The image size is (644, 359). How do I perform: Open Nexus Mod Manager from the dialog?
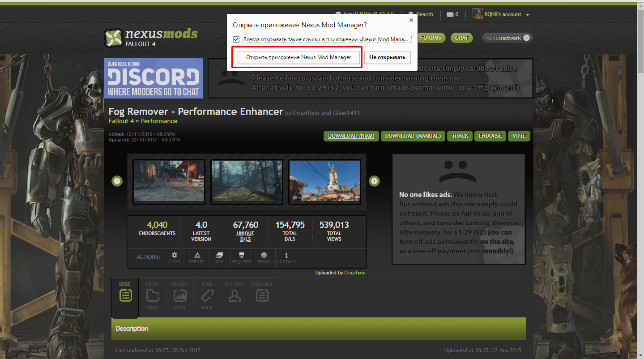[299, 57]
